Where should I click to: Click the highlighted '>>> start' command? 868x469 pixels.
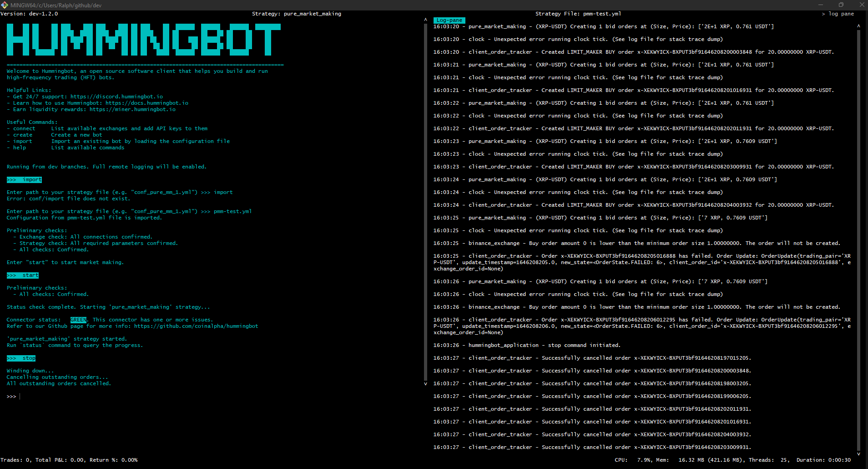pos(23,275)
